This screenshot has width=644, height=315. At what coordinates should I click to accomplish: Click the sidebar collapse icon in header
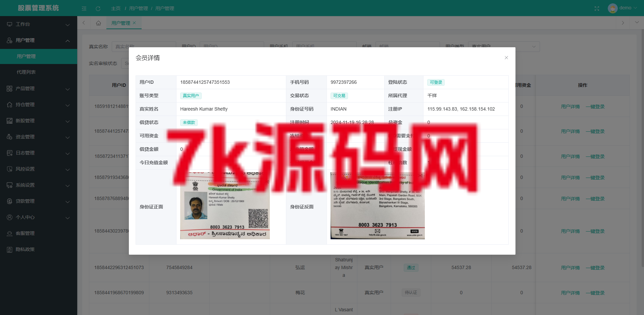[84, 8]
